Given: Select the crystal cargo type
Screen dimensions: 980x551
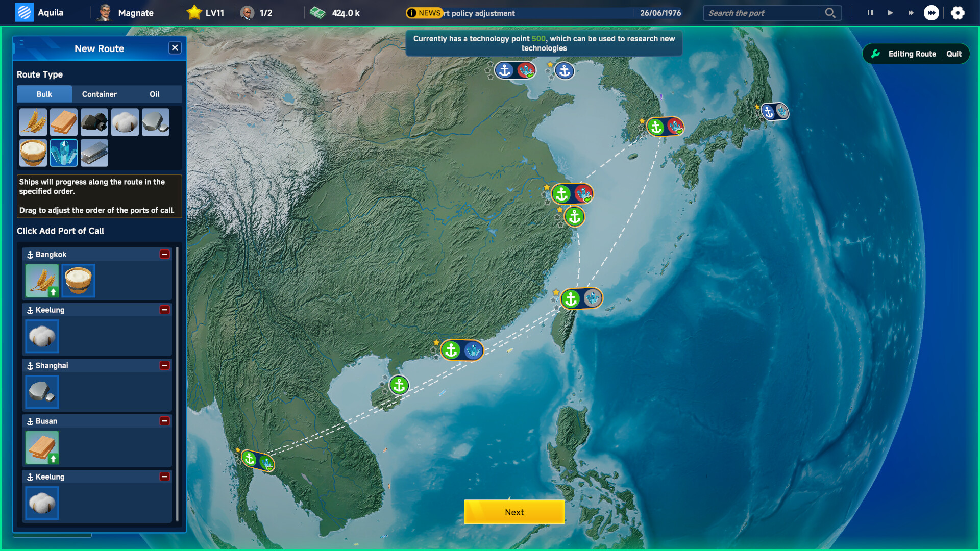Looking at the screenshot, I should pos(63,153).
